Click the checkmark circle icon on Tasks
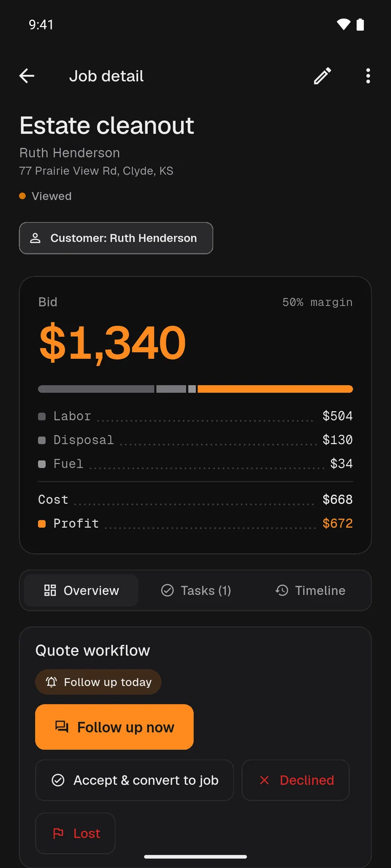 pos(168,590)
